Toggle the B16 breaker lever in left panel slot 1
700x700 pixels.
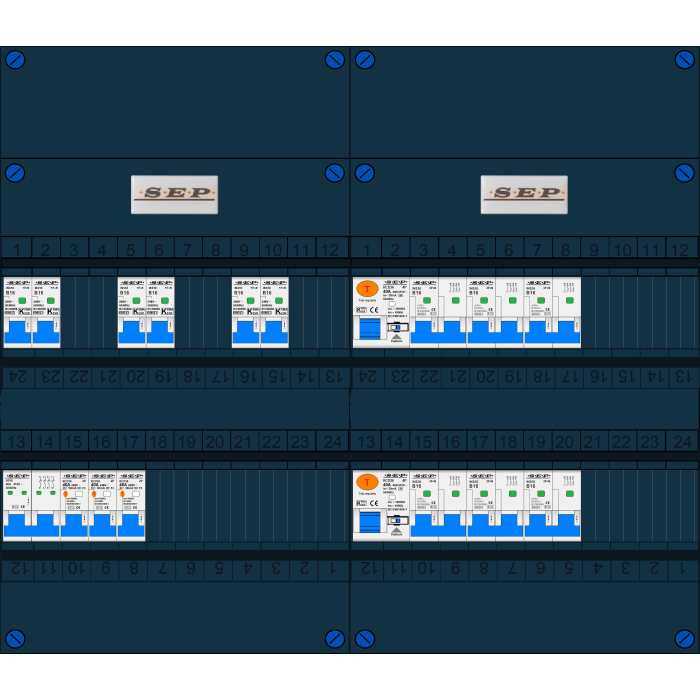coord(18,333)
